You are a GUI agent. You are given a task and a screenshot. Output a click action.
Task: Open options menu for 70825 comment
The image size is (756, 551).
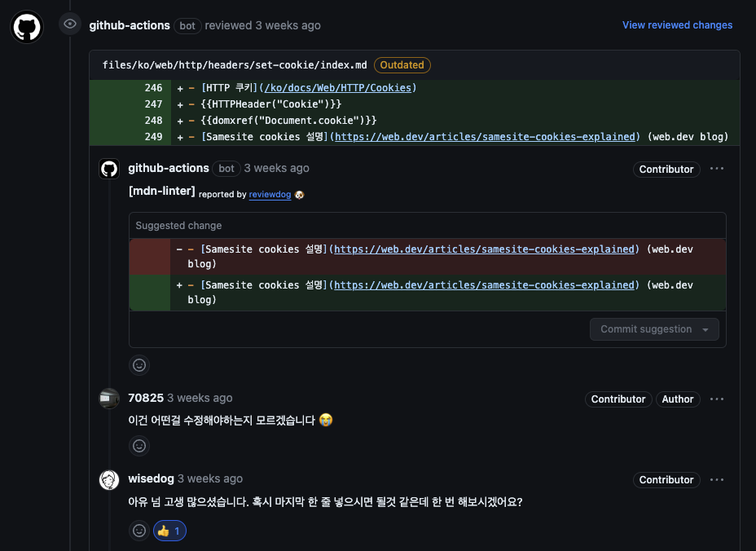tap(716, 399)
